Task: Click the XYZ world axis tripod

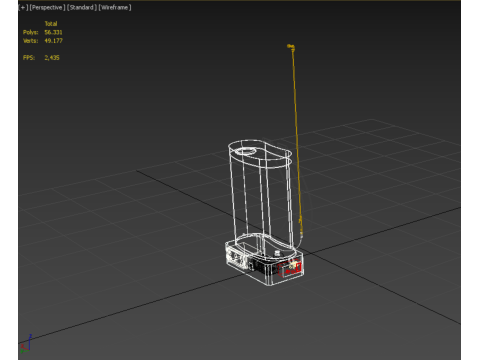Action: [x=26, y=344]
